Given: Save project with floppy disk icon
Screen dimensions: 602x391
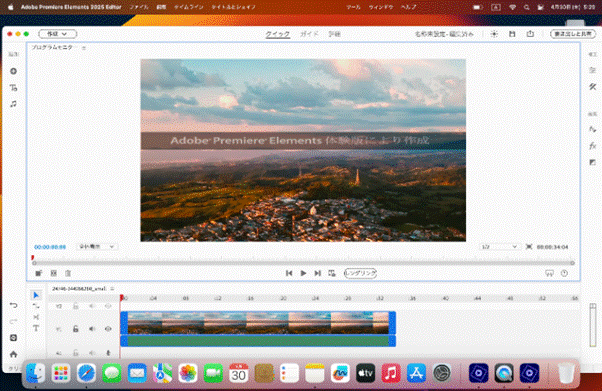Looking at the screenshot, I should [x=512, y=34].
